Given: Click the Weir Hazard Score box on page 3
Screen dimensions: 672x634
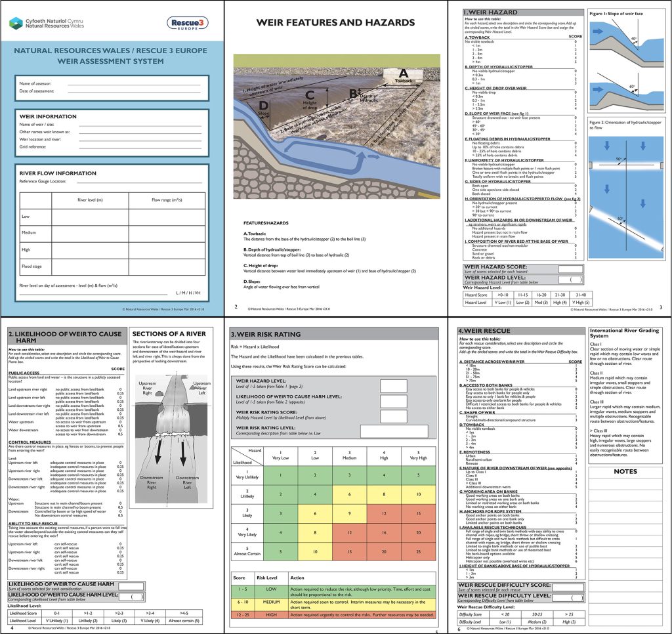Looking at the screenshot, I should click(570, 269).
